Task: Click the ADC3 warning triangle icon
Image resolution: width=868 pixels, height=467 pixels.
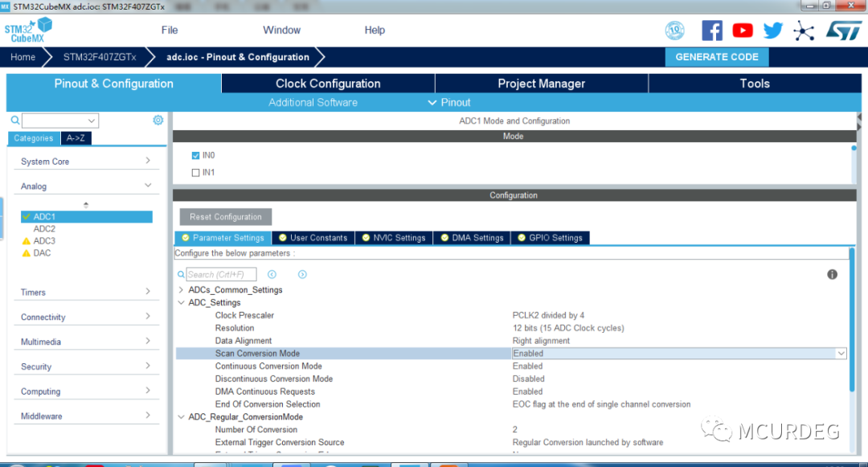Action: pyautogui.click(x=26, y=241)
